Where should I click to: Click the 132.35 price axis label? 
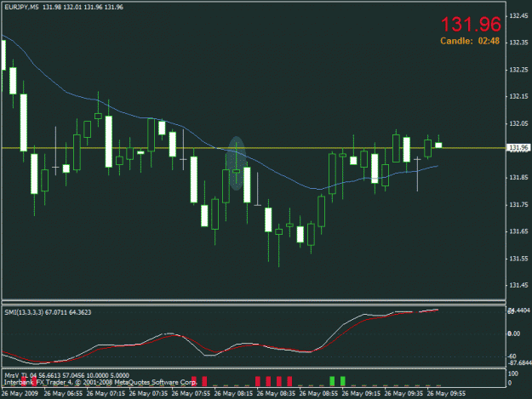click(x=518, y=43)
